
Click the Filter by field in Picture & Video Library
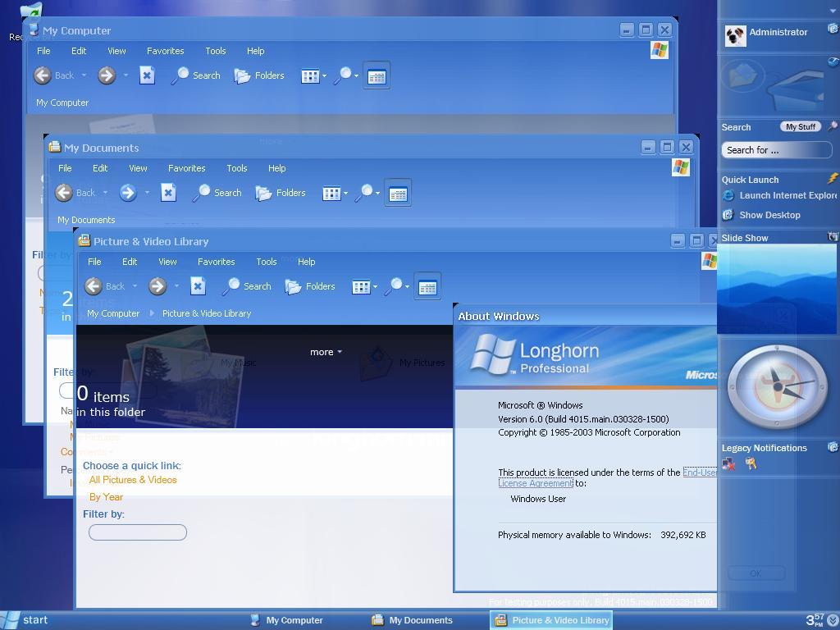tap(138, 532)
